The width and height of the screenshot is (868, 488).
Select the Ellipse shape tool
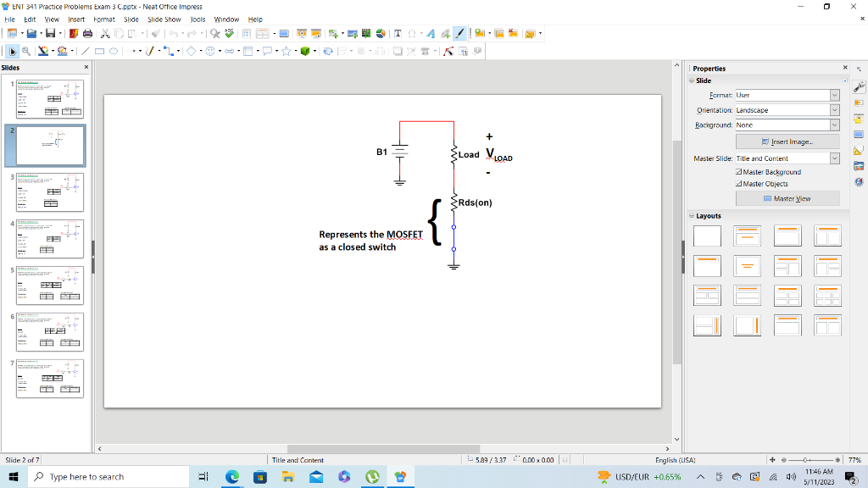tap(114, 51)
